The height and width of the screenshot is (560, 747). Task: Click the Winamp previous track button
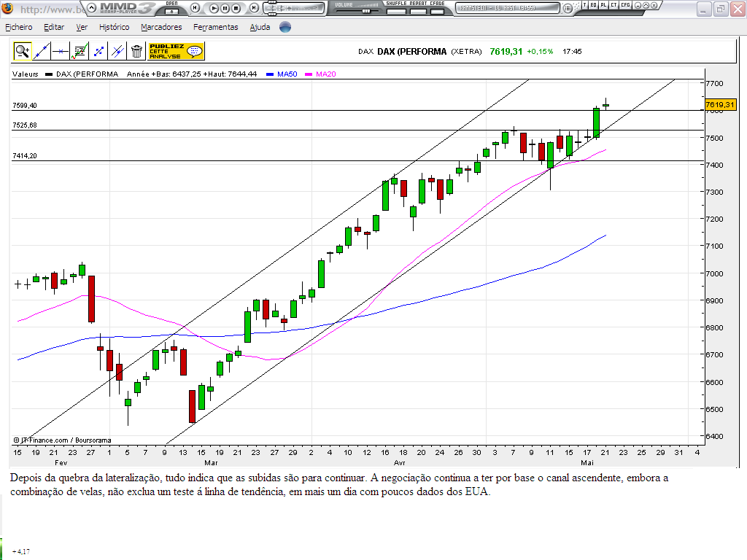point(196,7)
